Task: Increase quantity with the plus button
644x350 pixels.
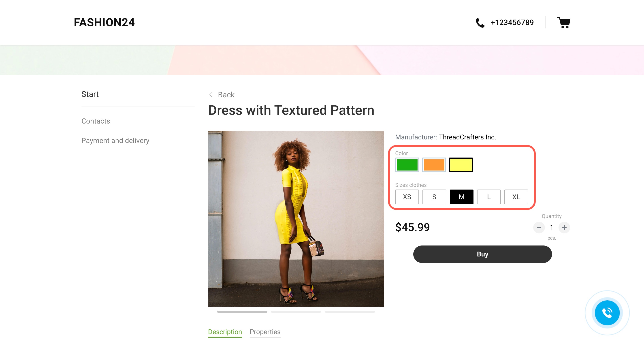Action: [564, 228]
